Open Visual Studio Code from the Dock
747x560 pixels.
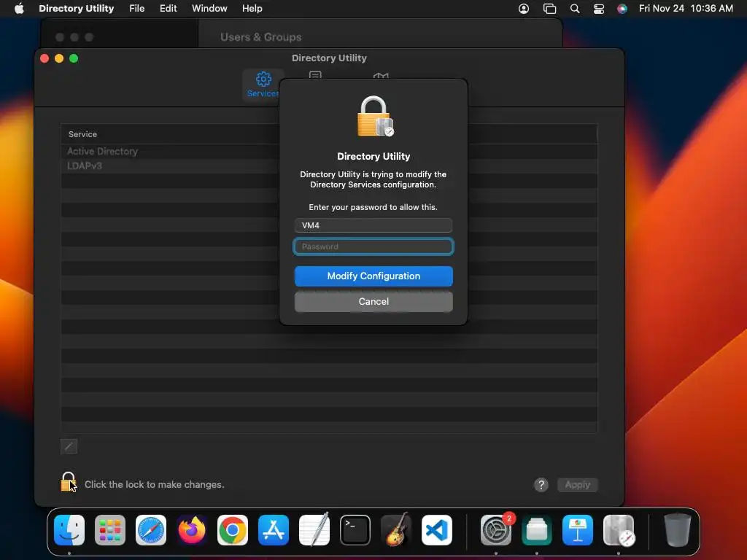(x=437, y=530)
